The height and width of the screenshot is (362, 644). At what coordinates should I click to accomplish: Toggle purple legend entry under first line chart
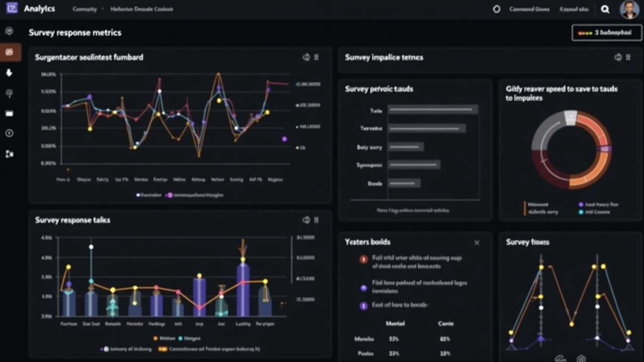click(170, 195)
